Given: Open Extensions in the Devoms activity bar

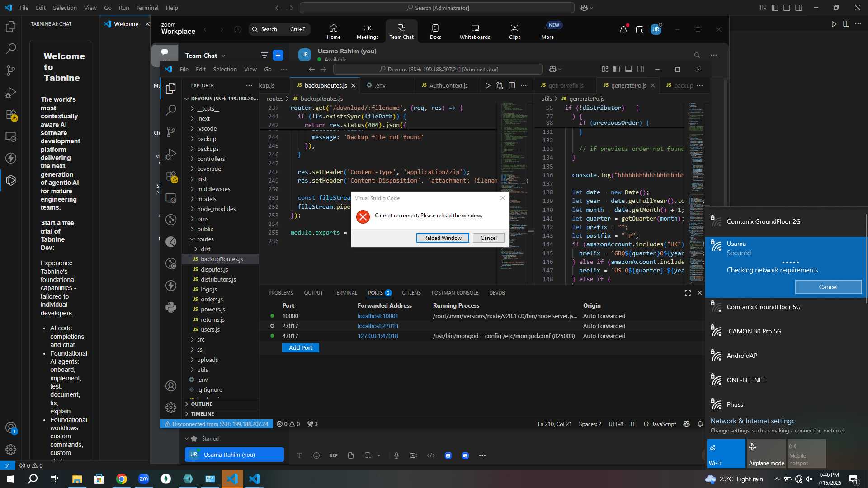Looking at the screenshot, I should (171, 176).
